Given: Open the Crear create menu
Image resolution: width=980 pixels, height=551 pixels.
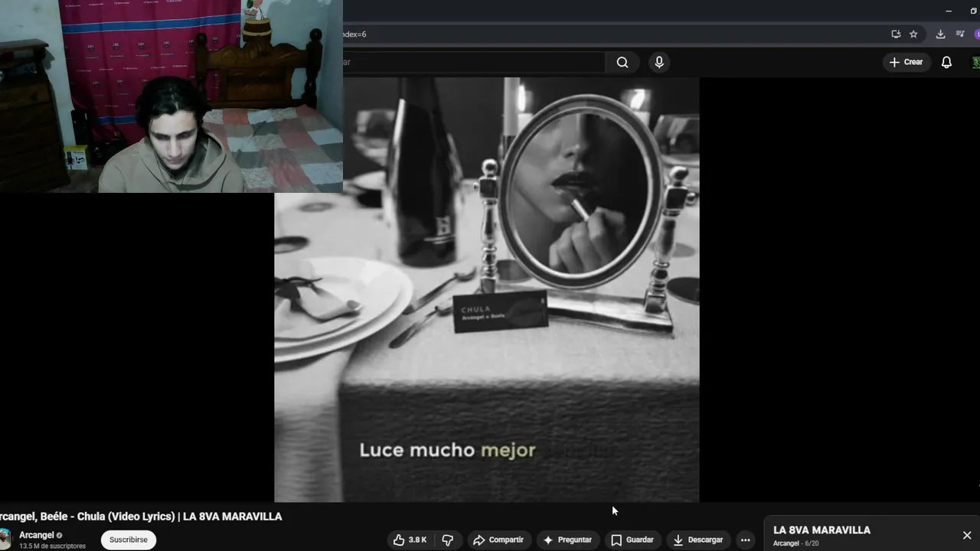Looking at the screenshot, I should 906,62.
